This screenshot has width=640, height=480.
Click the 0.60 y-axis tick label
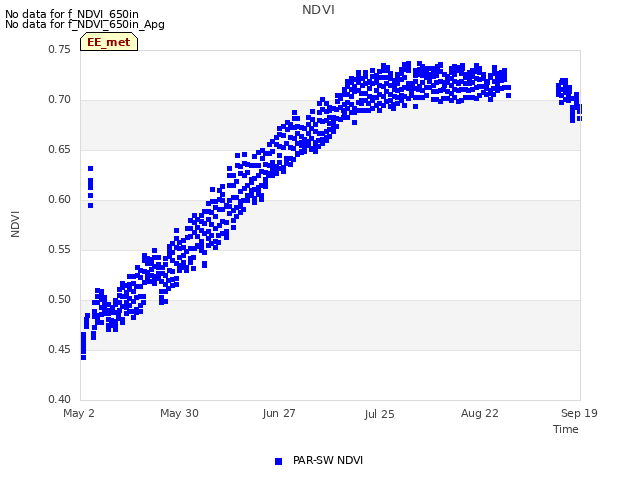pyautogui.click(x=59, y=200)
